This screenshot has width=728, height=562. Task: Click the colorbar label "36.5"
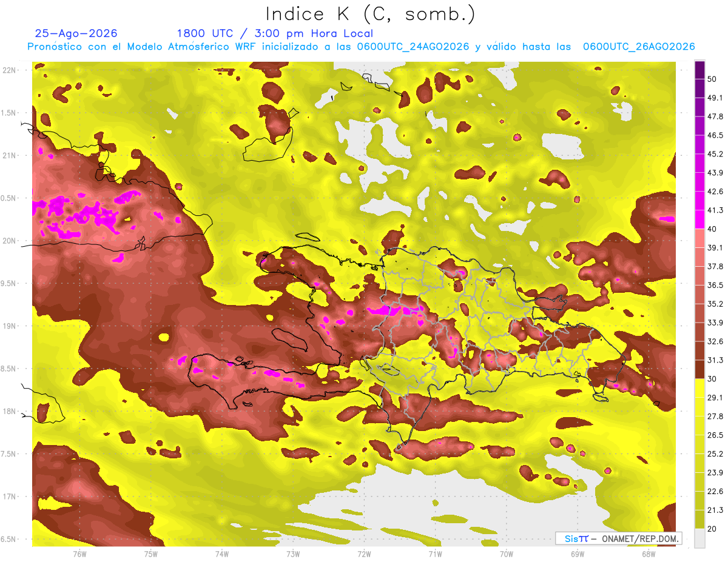(x=715, y=285)
